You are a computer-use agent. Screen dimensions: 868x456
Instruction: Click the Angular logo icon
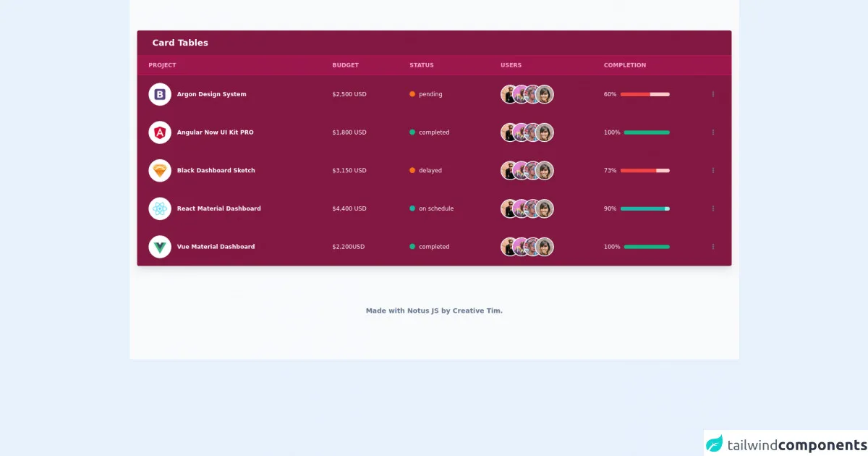[160, 132]
